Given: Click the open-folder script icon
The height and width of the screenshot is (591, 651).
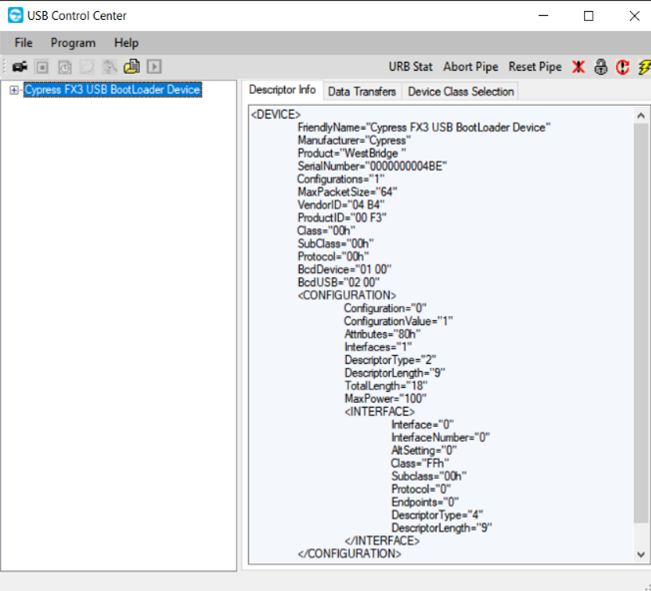Looking at the screenshot, I should pyautogui.click(x=132, y=67).
